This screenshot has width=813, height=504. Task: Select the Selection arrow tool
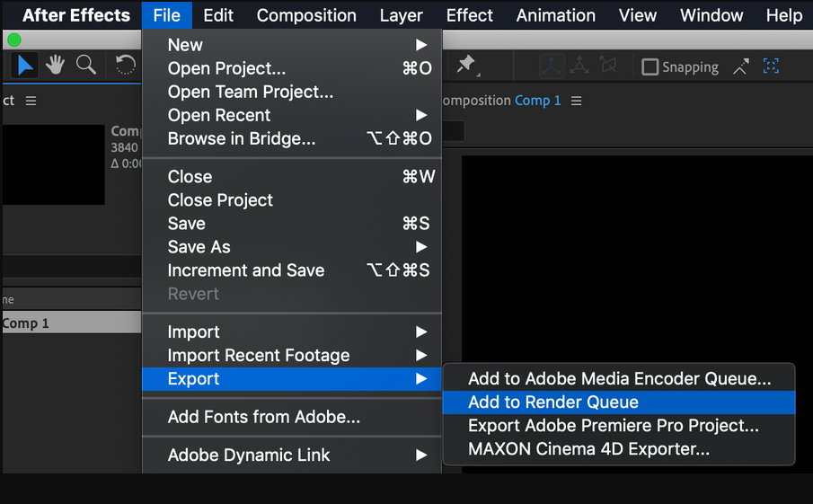[24, 65]
